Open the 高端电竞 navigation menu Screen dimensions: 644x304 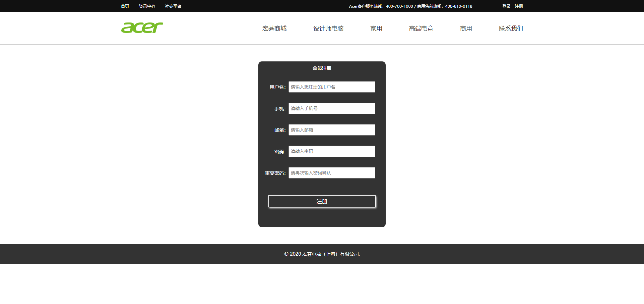tap(421, 29)
